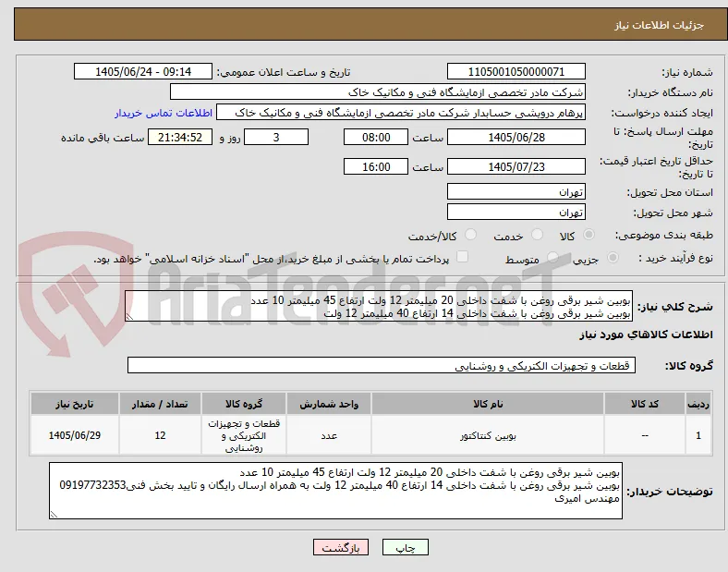
Task: Click the نام دستگاه خریدار field
Action: point(378,91)
